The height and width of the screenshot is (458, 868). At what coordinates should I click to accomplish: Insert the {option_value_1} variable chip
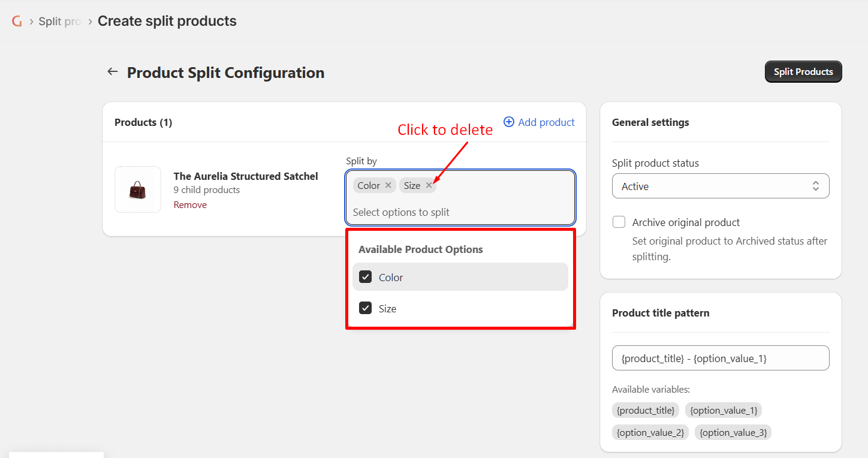point(724,411)
